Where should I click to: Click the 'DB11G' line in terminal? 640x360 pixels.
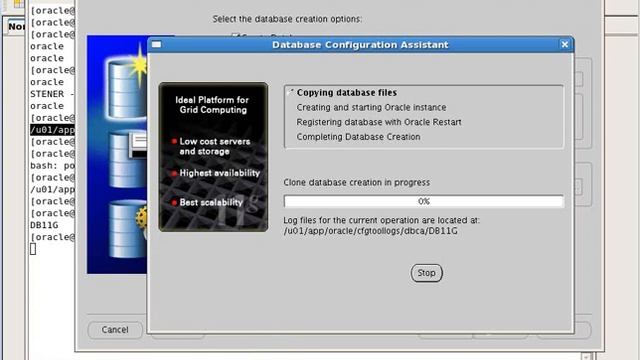[x=44, y=225]
